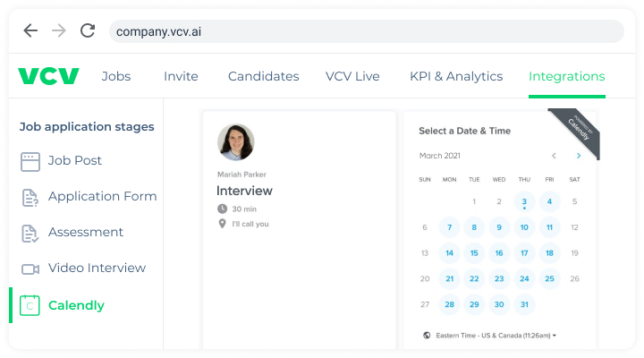Select the Calendly stage in sidebar

tap(76, 305)
